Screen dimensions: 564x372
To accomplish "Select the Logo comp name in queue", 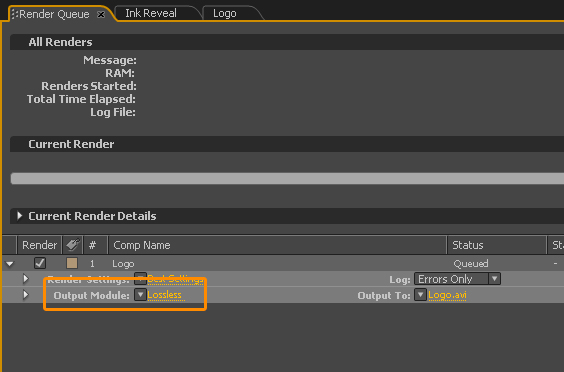I will [123, 264].
